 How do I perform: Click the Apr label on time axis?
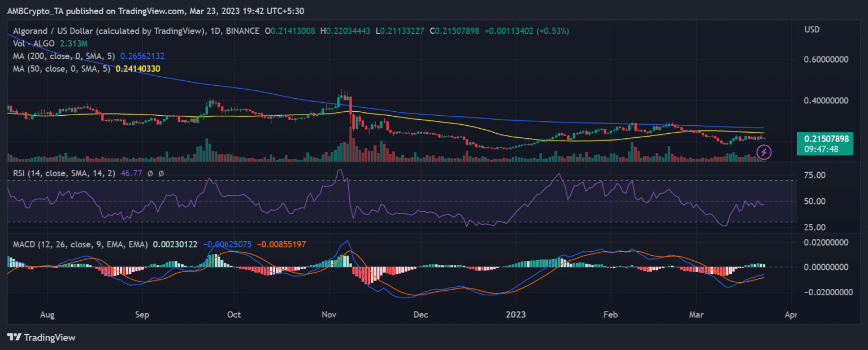791,314
